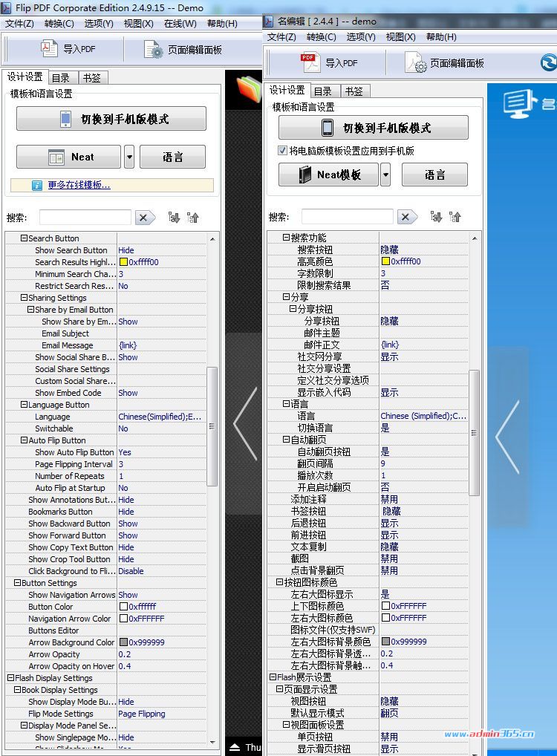Click the property list scrollbar in 名编辑 window
This screenshot has width=557, height=756.
click(x=474, y=432)
